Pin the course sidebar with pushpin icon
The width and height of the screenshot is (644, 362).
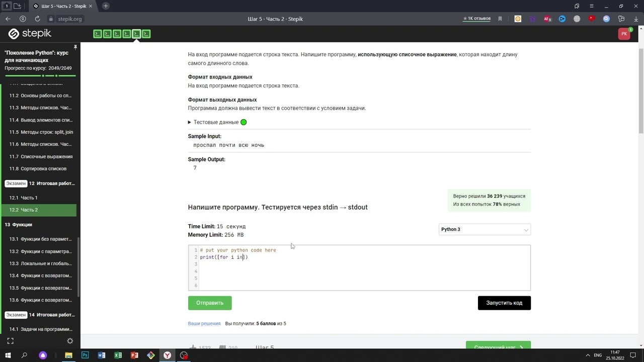tap(75, 47)
